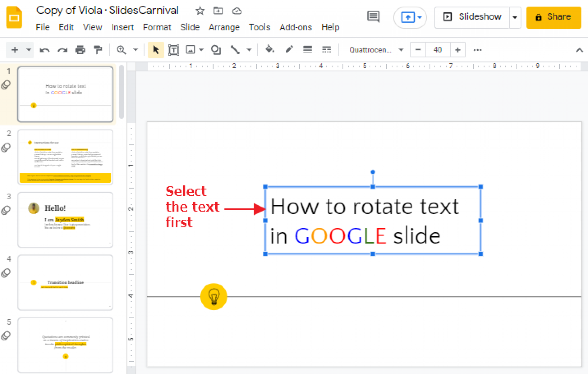
Task: Click link icon beside slide 1
Action: coord(6,85)
